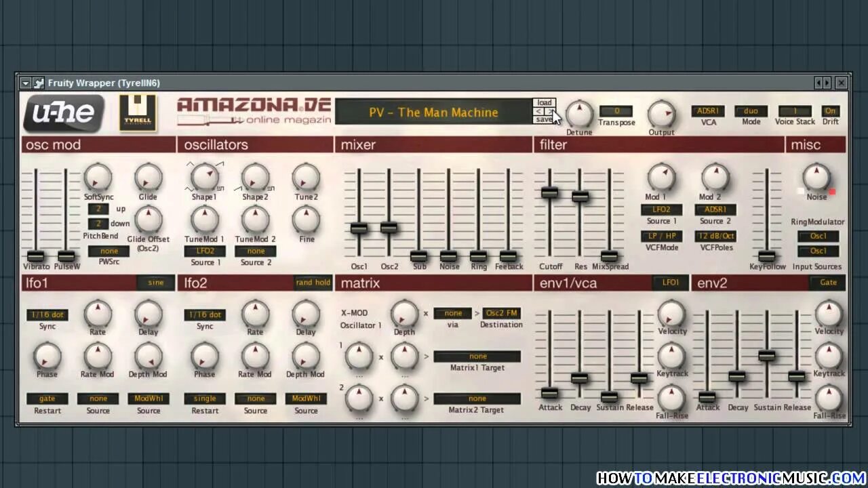Open lfo1 Restart selector gate

pyautogui.click(x=47, y=399)
